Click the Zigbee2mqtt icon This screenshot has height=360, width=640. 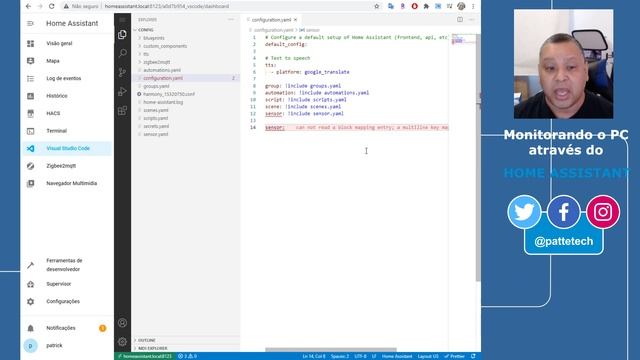click(31, 166)
